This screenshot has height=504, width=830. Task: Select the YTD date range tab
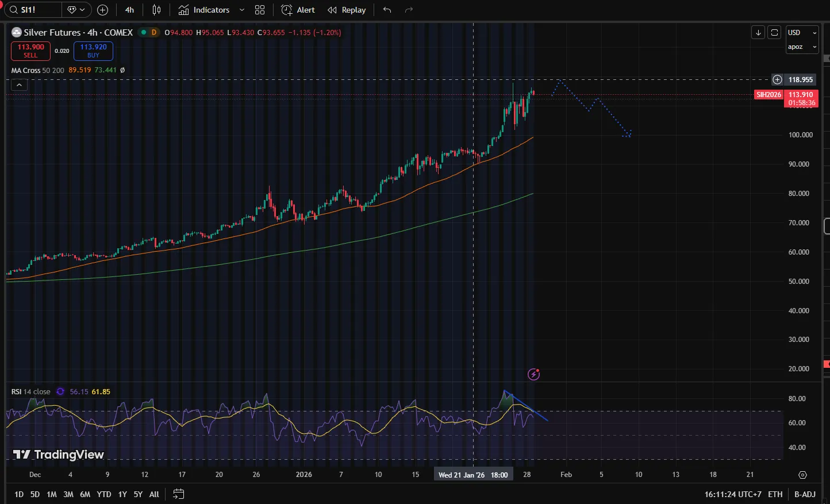click(x=103, y=494)
